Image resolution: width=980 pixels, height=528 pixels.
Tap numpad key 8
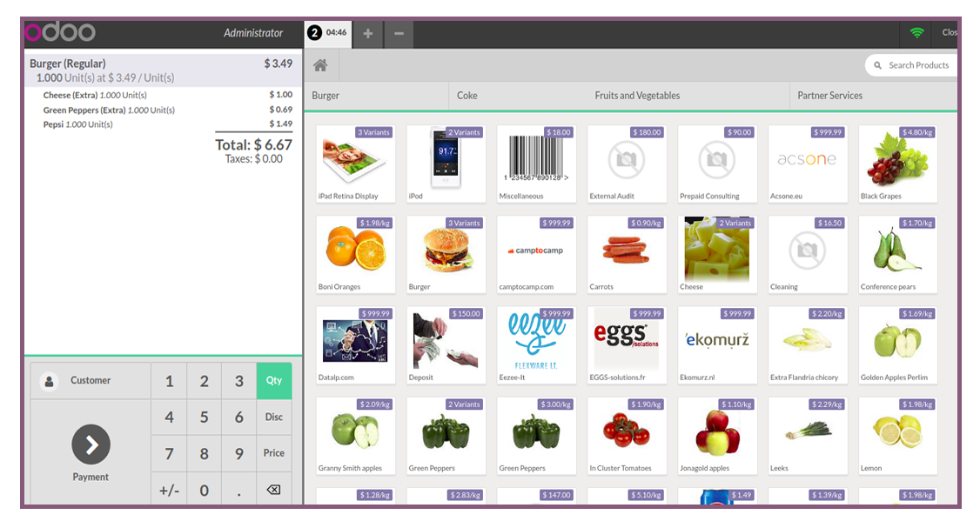pyautogui.click(x=205, y=454)
